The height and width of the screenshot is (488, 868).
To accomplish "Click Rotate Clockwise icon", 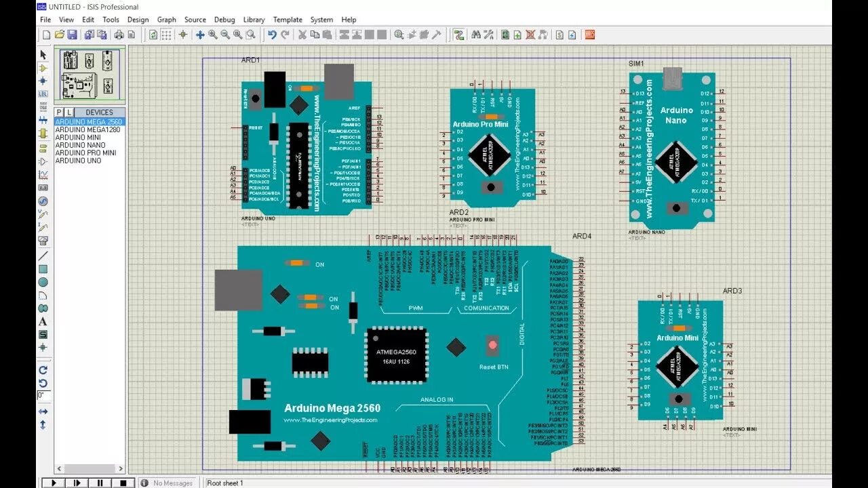I will click(43, 370).
